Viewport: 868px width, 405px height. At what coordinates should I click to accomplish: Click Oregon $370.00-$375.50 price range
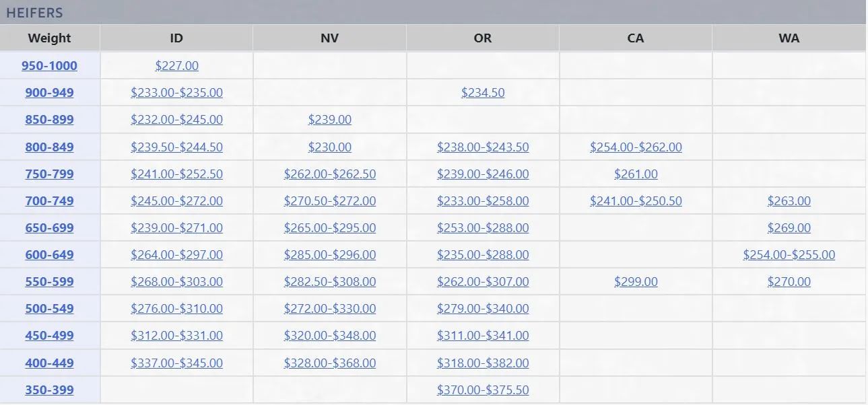(483, 390)
